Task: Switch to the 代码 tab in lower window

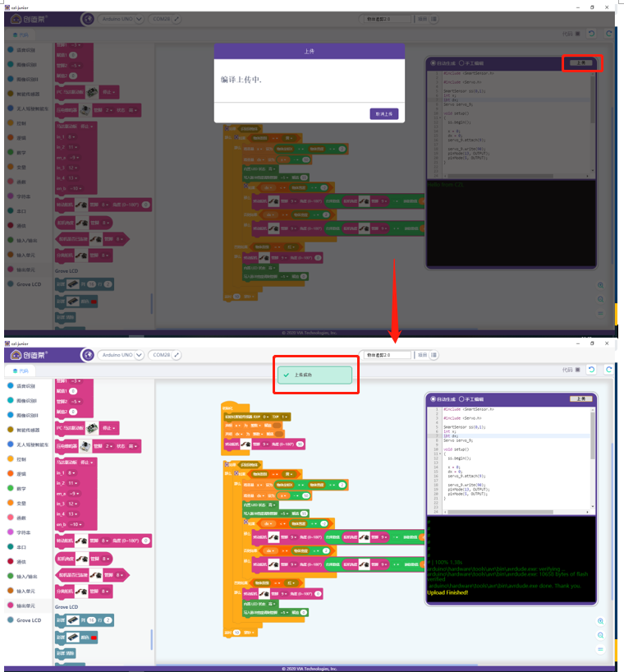Action: [x=21, y=371]
